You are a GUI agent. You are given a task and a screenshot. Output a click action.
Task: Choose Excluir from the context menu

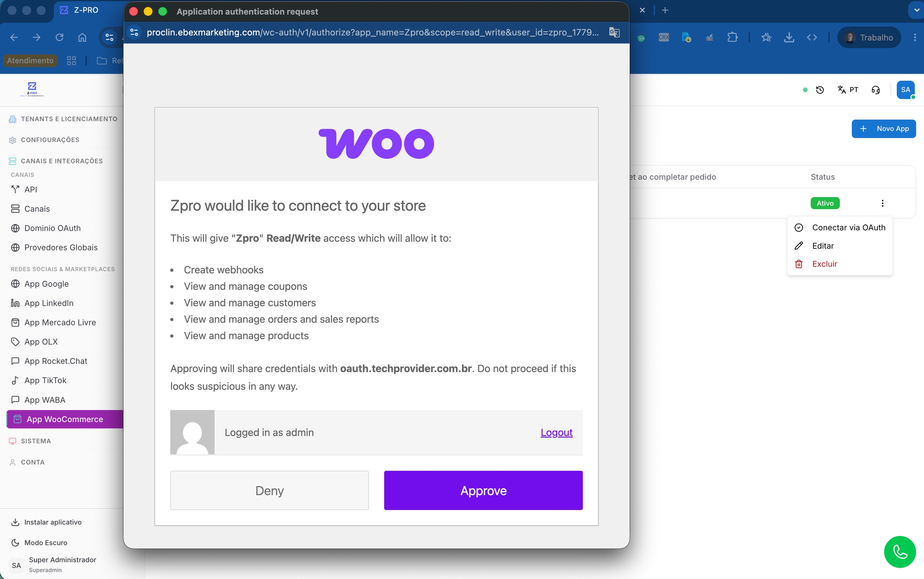click(x=840, y=264)
